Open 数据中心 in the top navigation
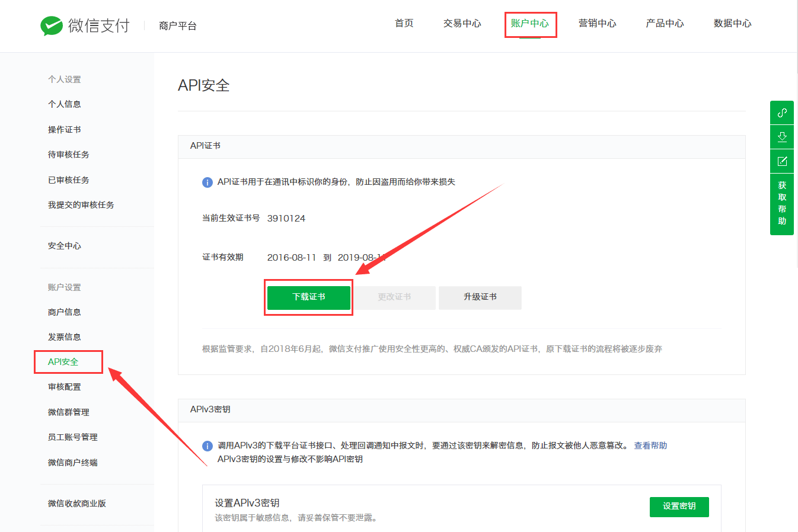This screenshot has width=798, height=532. (733, 23)
